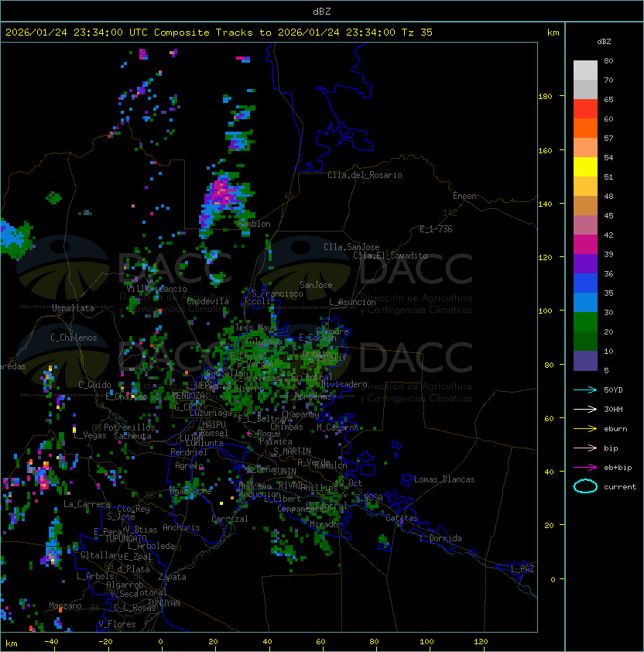Pick the light gray 70–80 dBZ swatch
The height and width of the screenshot is (652, 644).
pyautogui.click(x=585, y=70)
